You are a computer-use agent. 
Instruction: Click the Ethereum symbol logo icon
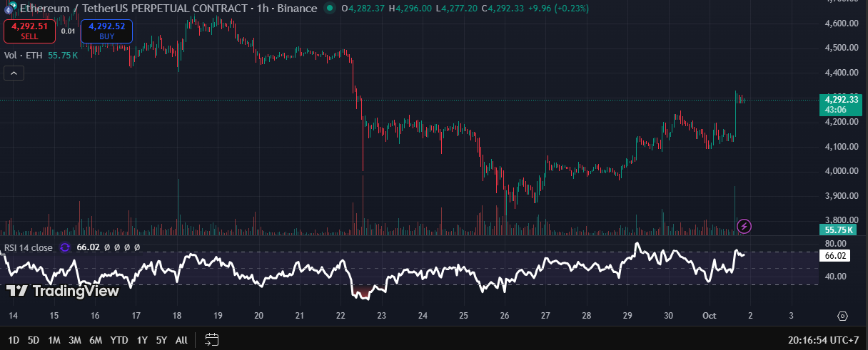[9, 9]
